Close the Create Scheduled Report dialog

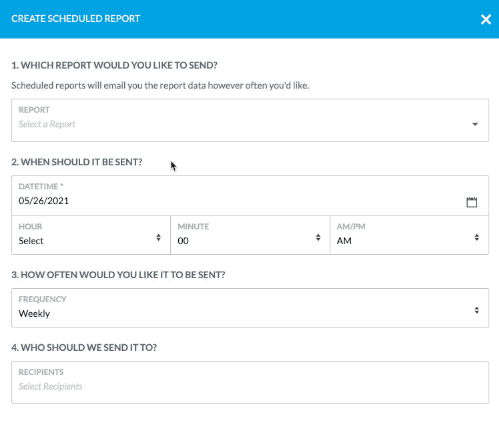click(486, 19)
